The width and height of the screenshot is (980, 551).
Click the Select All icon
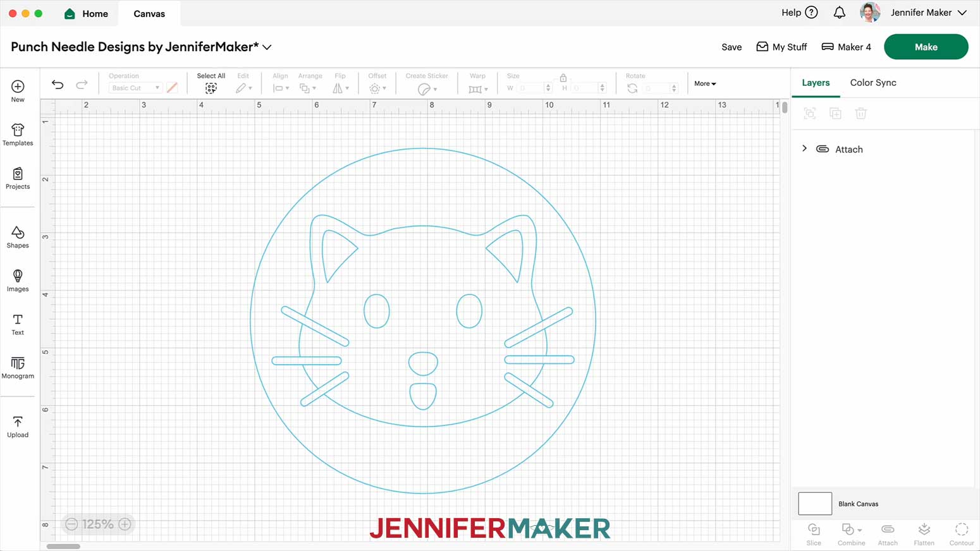(x=211, y=88)
